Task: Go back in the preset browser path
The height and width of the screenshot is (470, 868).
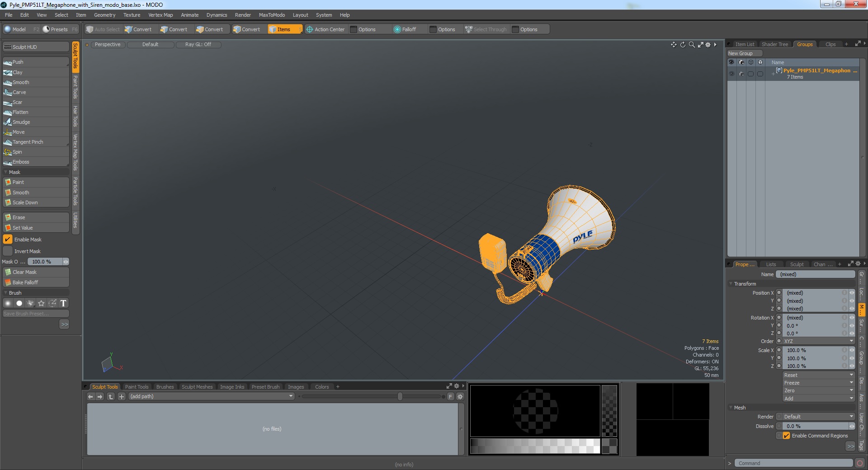Action: pos(90,396)
